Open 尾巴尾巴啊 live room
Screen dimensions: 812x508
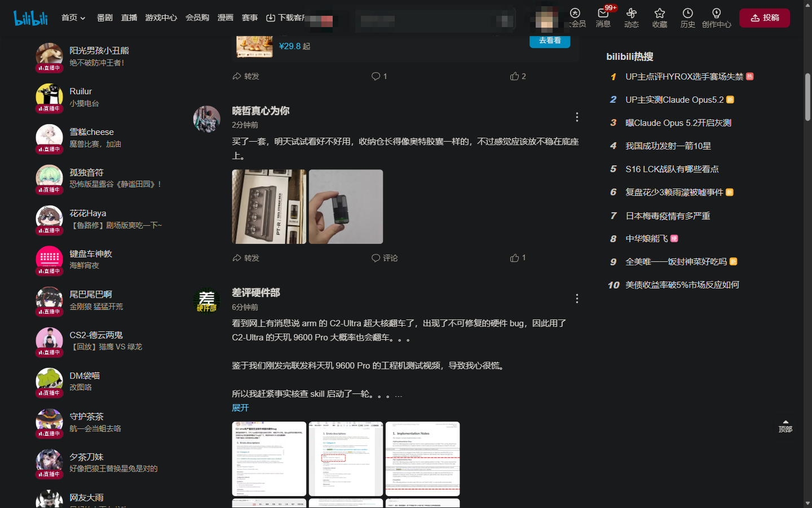click(x=49, y=301)
